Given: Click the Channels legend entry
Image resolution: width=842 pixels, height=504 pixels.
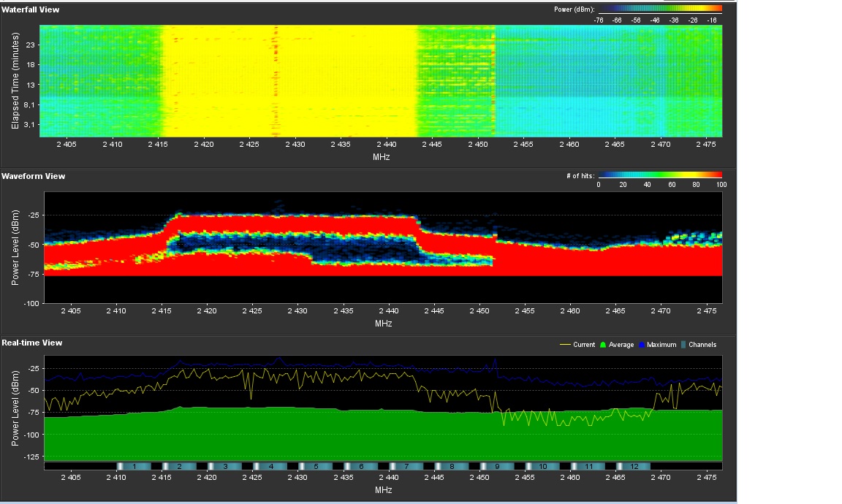Looking at the screenshot, I should tap(699, 345).
